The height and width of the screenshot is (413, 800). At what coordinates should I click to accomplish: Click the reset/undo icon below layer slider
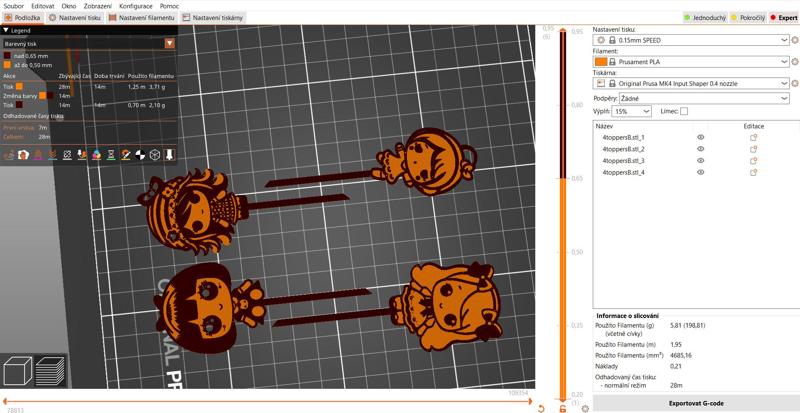pyautogui.click(x=541, y=408)
